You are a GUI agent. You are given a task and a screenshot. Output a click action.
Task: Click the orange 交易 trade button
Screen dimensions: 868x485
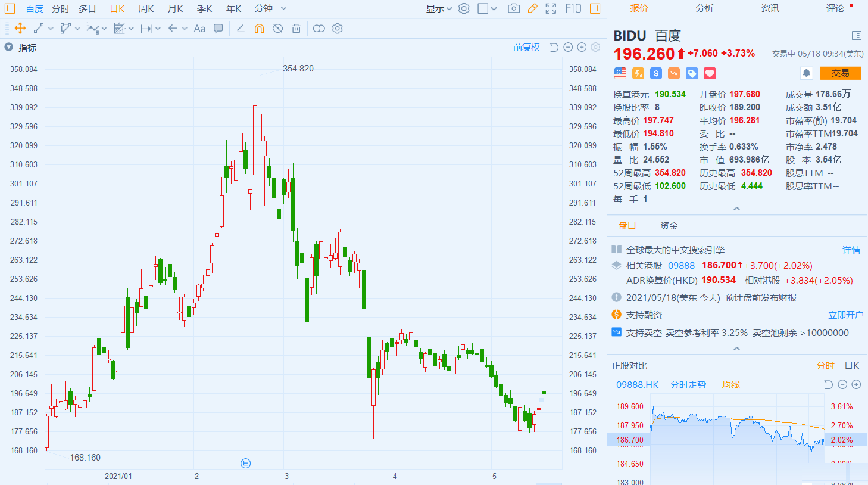pos(841,73)
